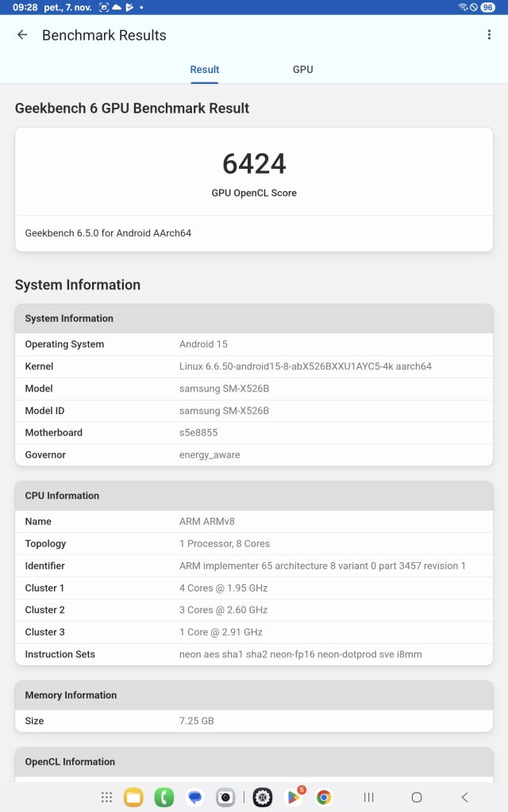The height and width of the screenshot is (812, 508).
Task: Tap the battery indicator in status bar
Action: [x=487, y=7]
